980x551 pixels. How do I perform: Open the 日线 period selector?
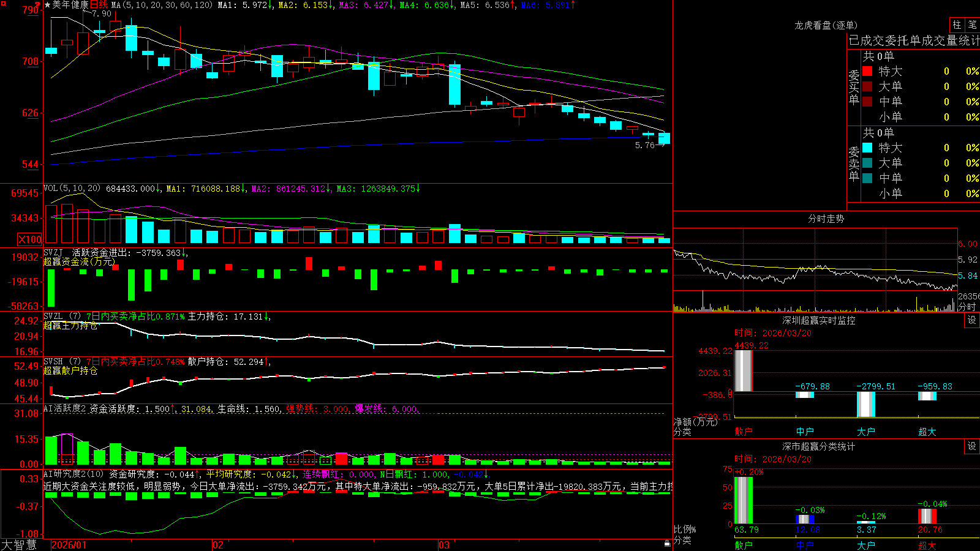tap(99, 5)
